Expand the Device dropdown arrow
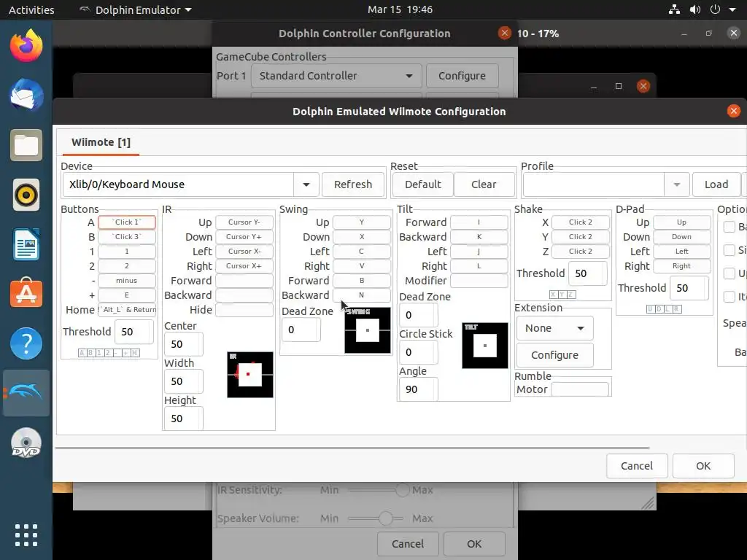The image size is (747, 560). 306,184
